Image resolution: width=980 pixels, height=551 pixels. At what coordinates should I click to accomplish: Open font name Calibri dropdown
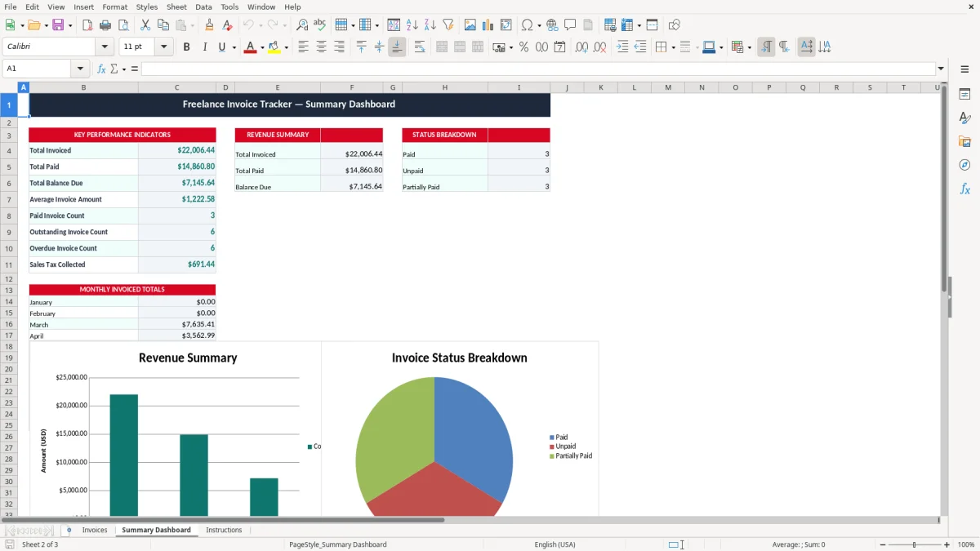tap(104, 47)
